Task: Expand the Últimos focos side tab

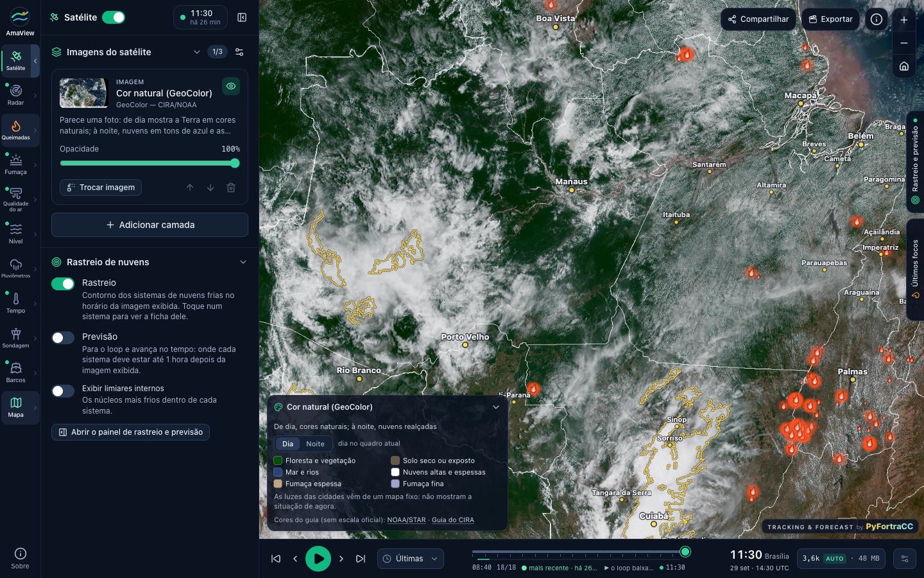Action: coord(915,269)
